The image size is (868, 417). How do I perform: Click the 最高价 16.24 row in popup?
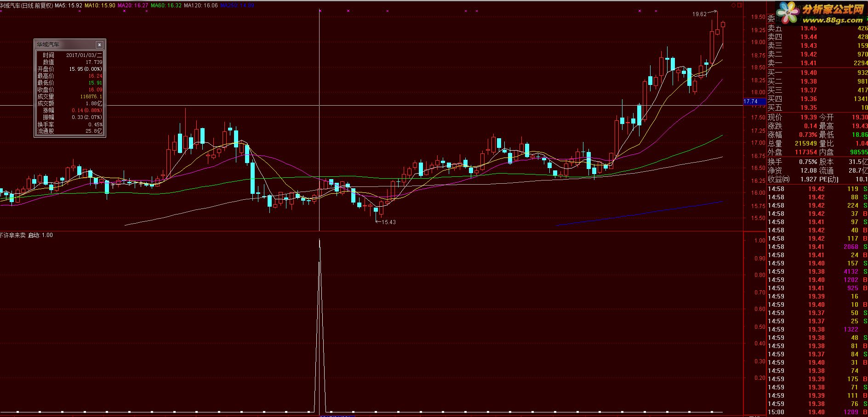coord(70,76)
